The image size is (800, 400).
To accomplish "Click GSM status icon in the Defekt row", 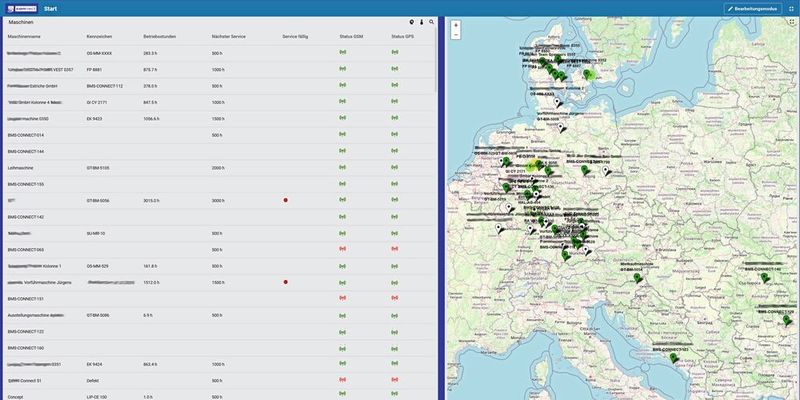I will tap(342, 380).
